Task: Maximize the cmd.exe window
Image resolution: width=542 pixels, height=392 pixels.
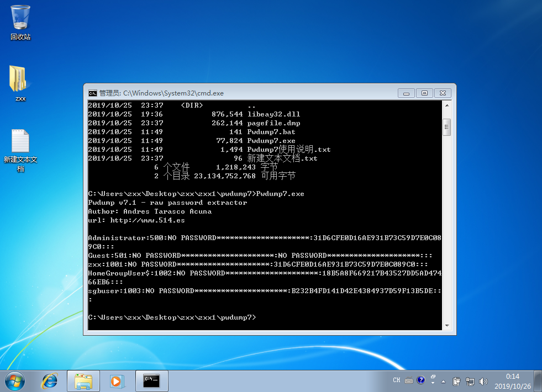Action: tap(424, 93)
